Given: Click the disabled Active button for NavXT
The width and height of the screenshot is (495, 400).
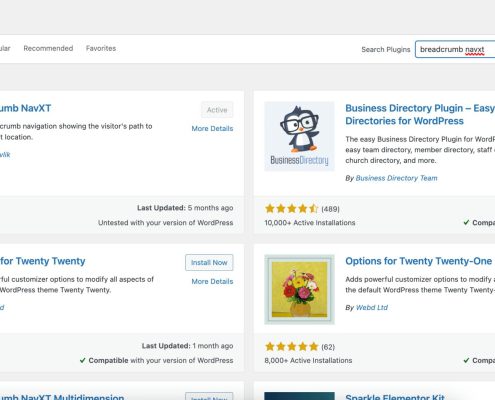Looking at the screenshot, I should tap(217, 110).
